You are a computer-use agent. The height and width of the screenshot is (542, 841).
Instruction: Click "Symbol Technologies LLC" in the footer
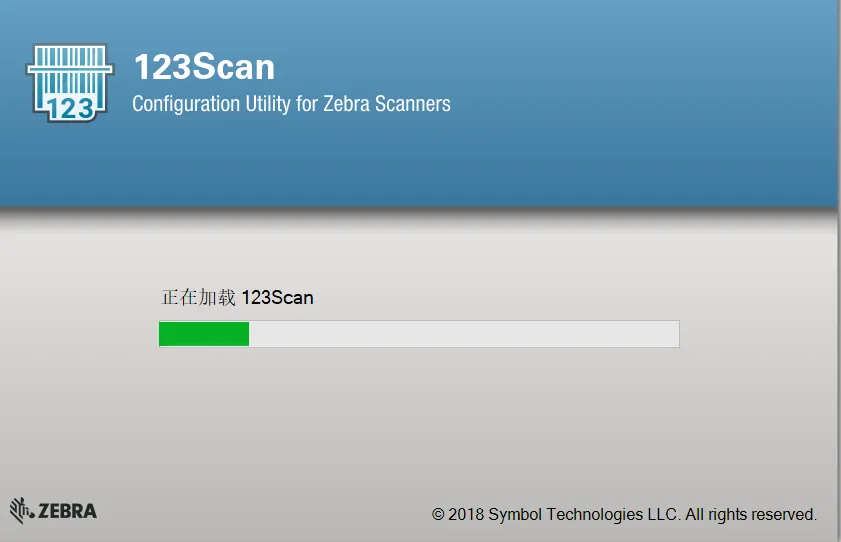583,515
